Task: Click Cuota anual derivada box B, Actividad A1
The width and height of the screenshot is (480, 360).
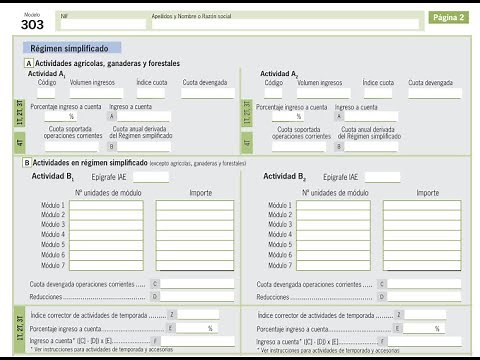Action: pyautogui.click(x=144, y=146)
